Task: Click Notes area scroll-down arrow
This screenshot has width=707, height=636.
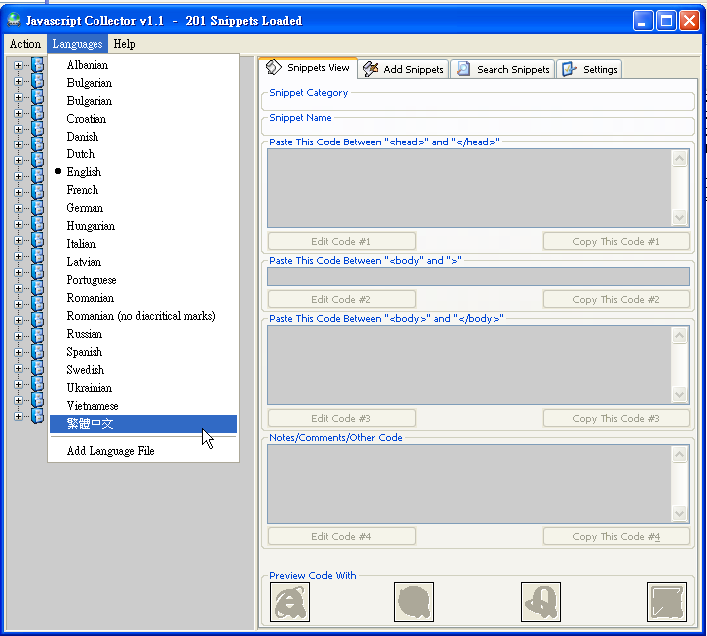Action: (679, 513)
